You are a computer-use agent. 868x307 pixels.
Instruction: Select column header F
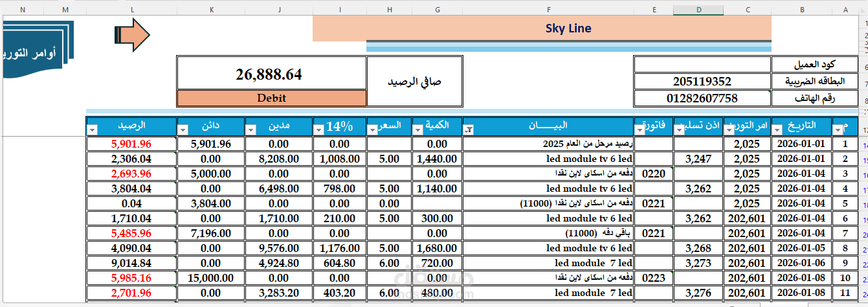point(549,10)
